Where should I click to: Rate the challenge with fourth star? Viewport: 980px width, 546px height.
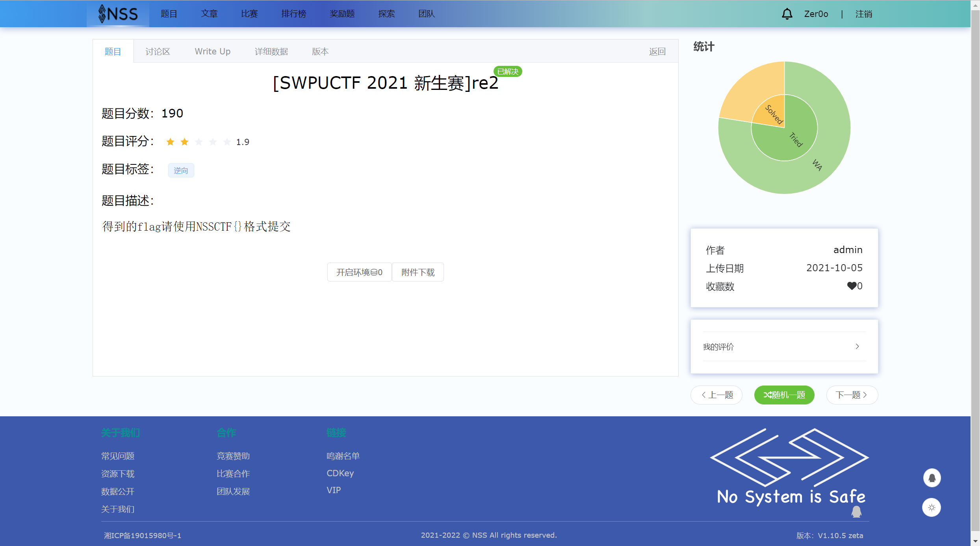click(x=213, y=142)
